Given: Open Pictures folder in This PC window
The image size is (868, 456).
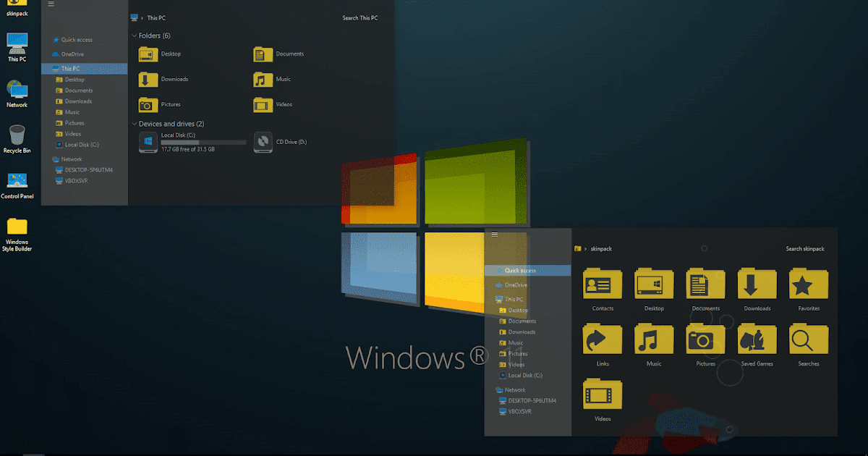Looking at the screenshot, I should click(x=149, y=104).
